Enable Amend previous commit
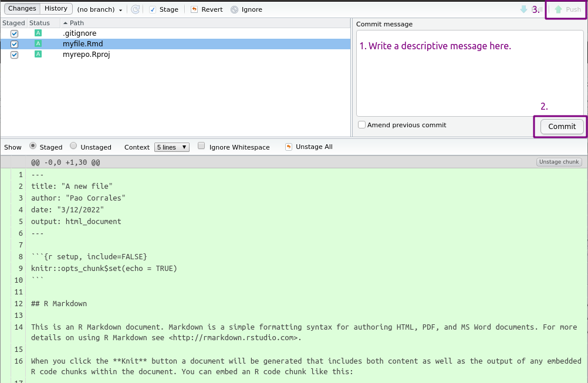The width and height of the screenshot is (588, 383). pyautogui.click(x=361, y=124)
